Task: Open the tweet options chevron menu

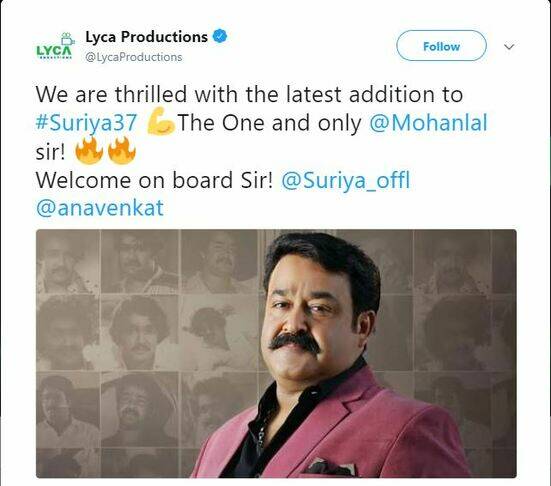Action: click(509, 46)
